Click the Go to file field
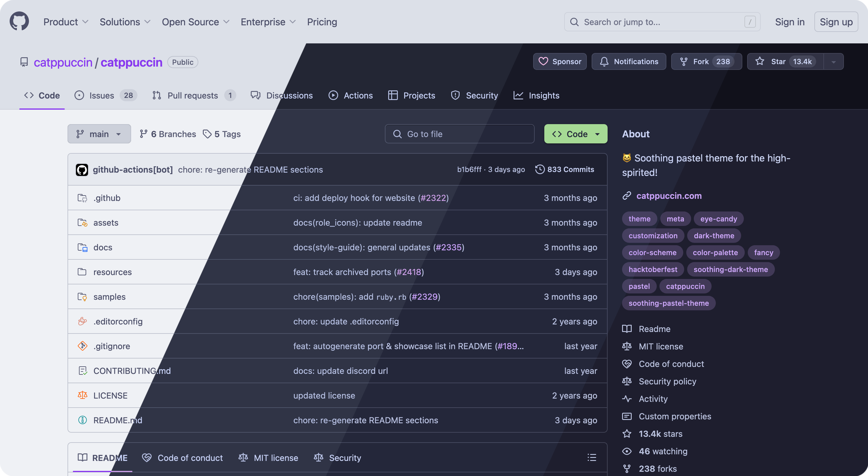The width and height of the screenshot is (868, 476). coord(460,134)
